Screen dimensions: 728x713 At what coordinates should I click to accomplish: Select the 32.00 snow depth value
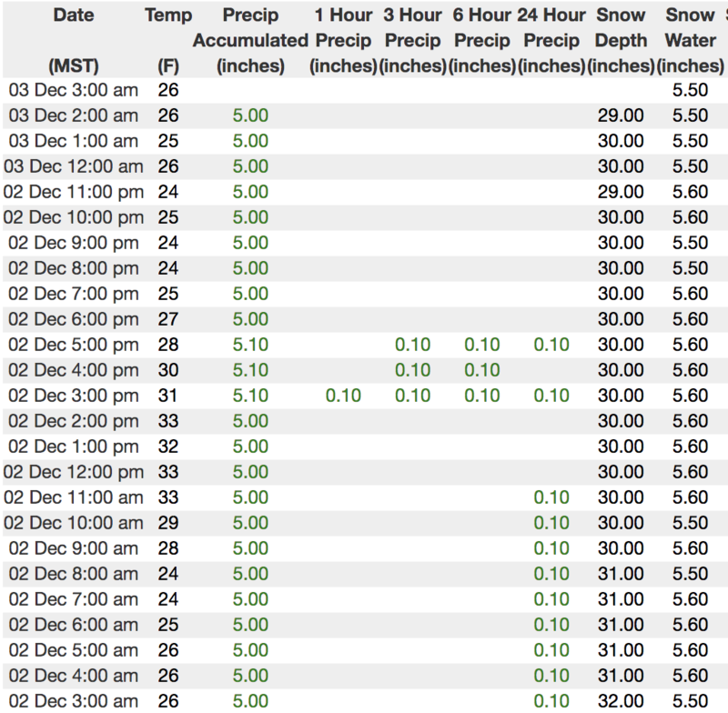620,701
